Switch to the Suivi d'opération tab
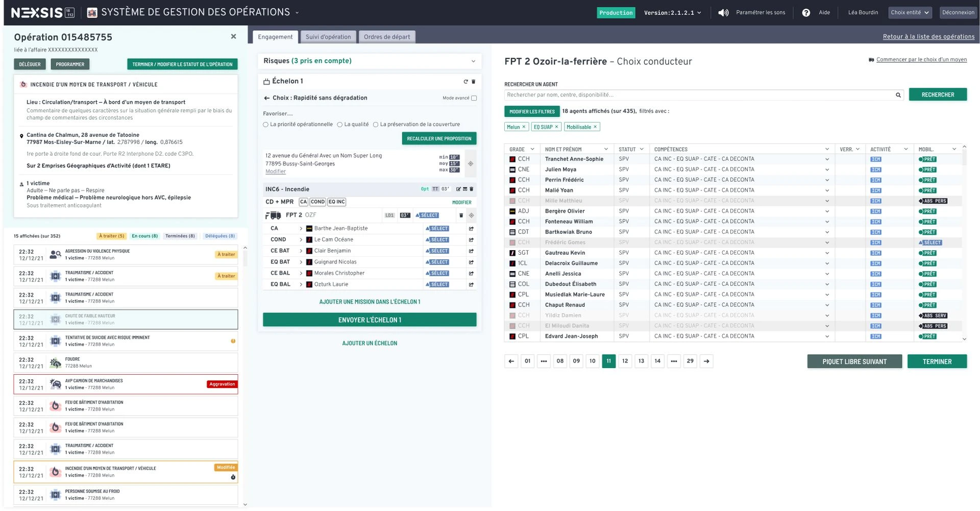Screen dimensions: 980x511 pos(328,37)
